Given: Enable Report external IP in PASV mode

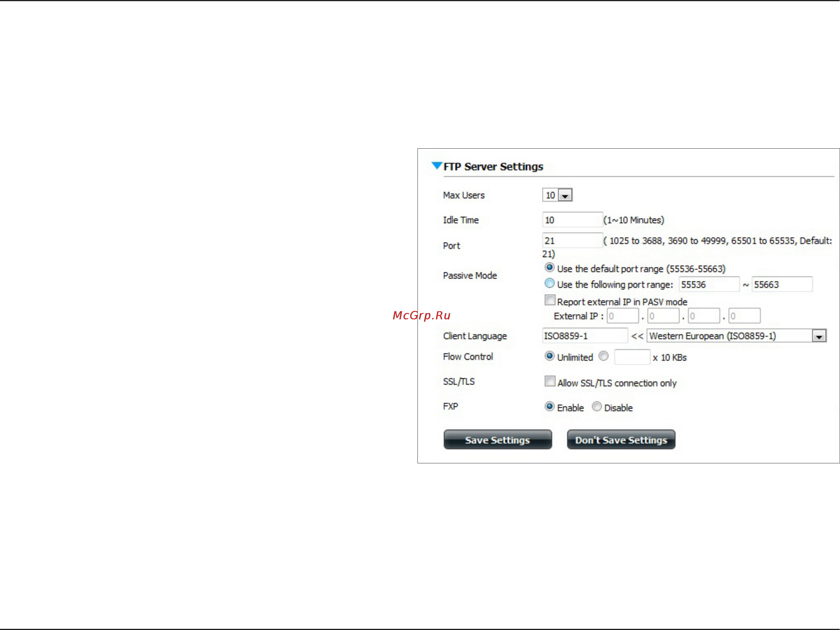Looking at the screenshot, I should tap(550, 300).
